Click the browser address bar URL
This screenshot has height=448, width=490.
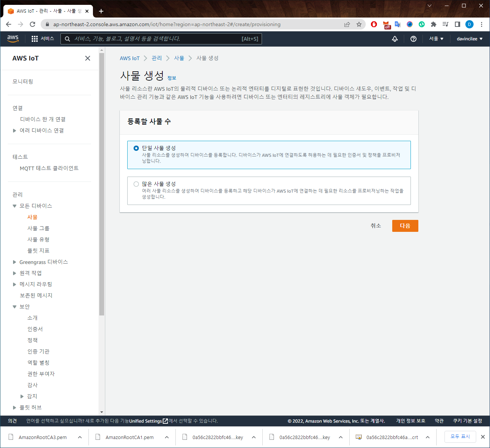tap(167, 24)
